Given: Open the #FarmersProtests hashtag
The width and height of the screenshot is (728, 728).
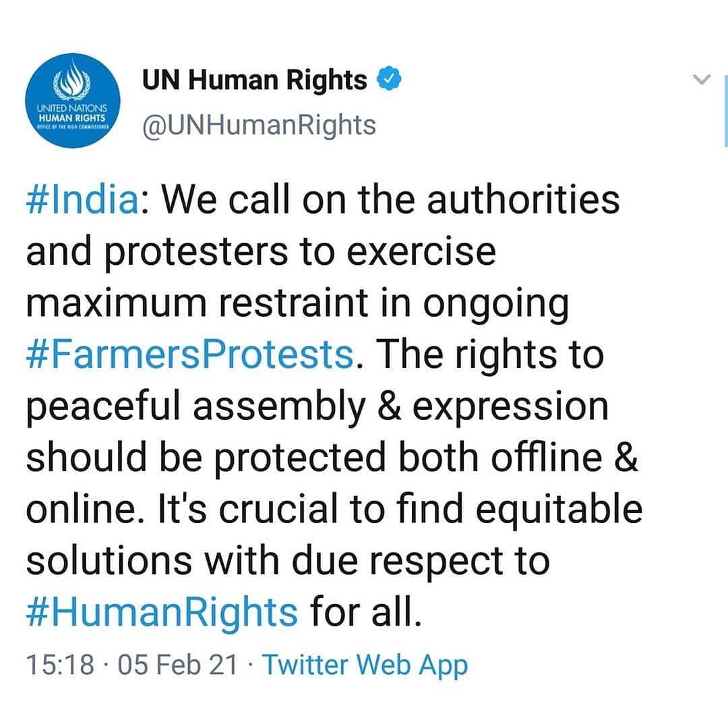Looking at the screenshot, I should tap(190, 355).
